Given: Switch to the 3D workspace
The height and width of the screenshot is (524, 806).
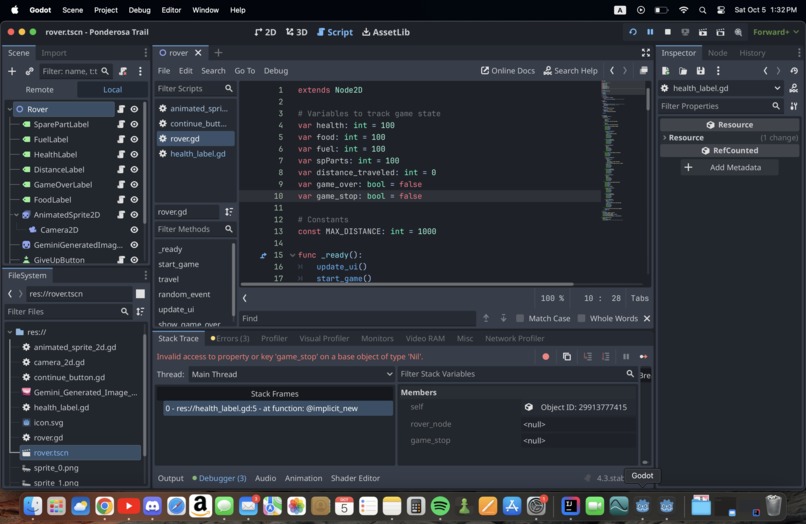Looking at the screenshot, I should (x=297, y=32).
